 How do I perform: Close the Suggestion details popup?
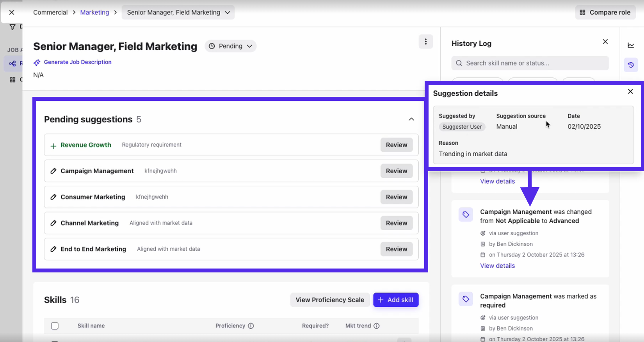pos(630,91)
